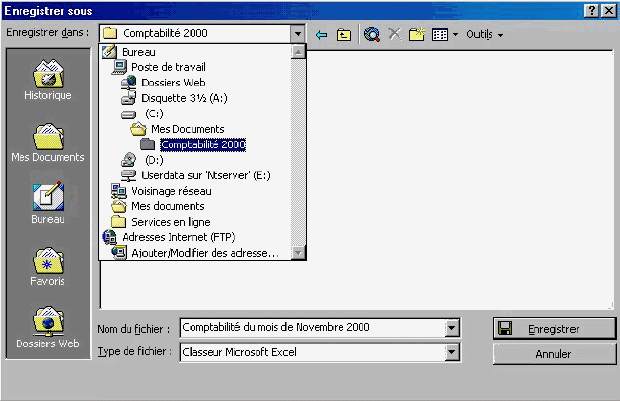Select Voisinage réseau in the list

[161, 191]
